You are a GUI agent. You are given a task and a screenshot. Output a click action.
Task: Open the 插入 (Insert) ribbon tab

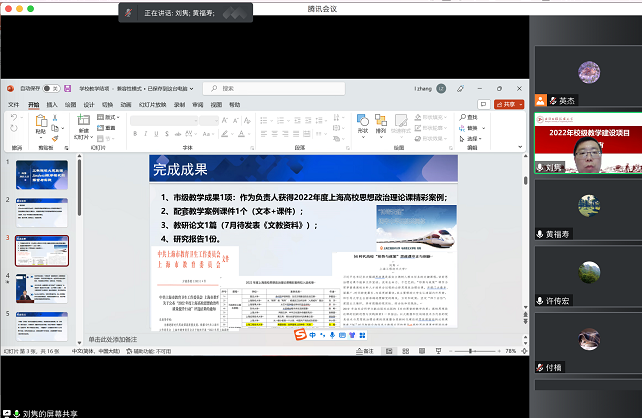(x=52, y=104)
